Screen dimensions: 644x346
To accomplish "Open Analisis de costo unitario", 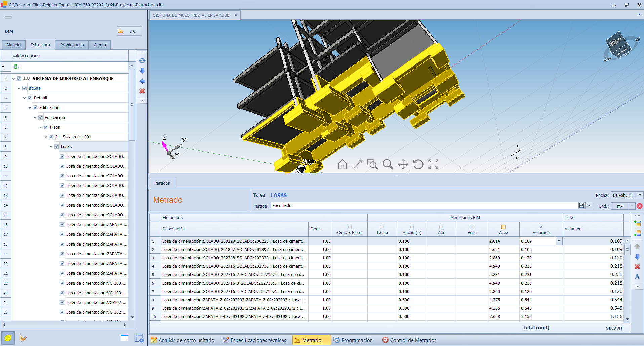I will pyautogui.click(x=183, y=340).
